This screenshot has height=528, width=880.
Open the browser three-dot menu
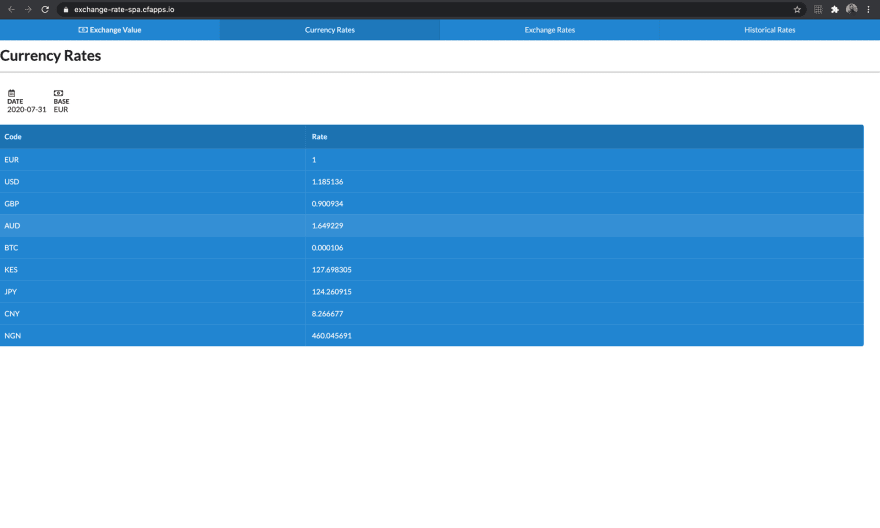coord(868,10)
